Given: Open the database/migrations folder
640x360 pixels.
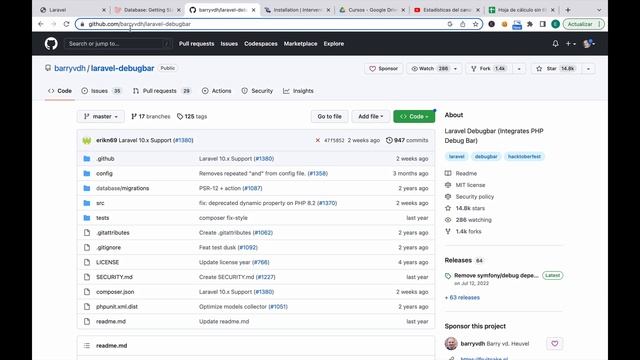Looking at the screenshot, I should click(122, 188).
